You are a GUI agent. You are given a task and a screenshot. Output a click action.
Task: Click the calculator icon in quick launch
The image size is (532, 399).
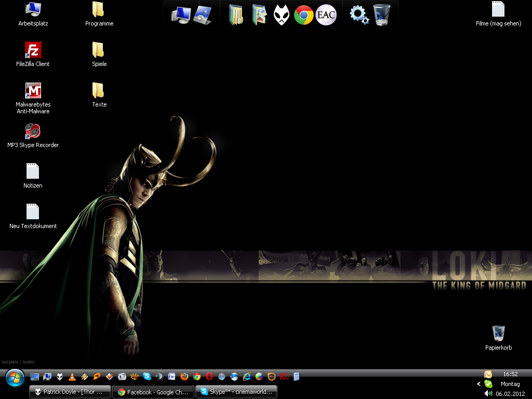pyautogui.click(x=297, y=377)
